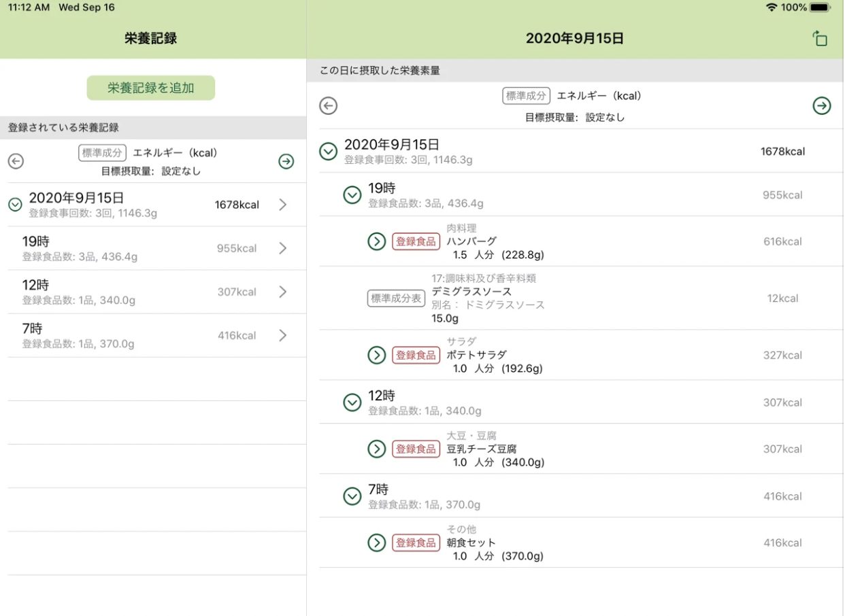This screenshot has height=616, width=845.
Task: Collapse the 7時 meal section
Action: tap(352, 496)
